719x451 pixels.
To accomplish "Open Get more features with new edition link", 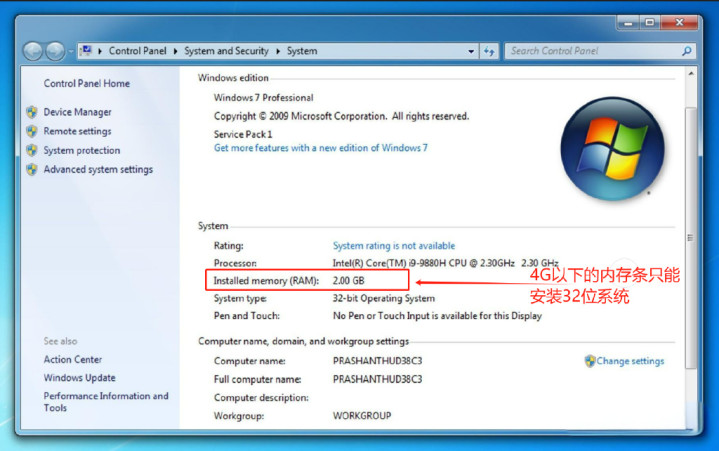I will [321, 148].
